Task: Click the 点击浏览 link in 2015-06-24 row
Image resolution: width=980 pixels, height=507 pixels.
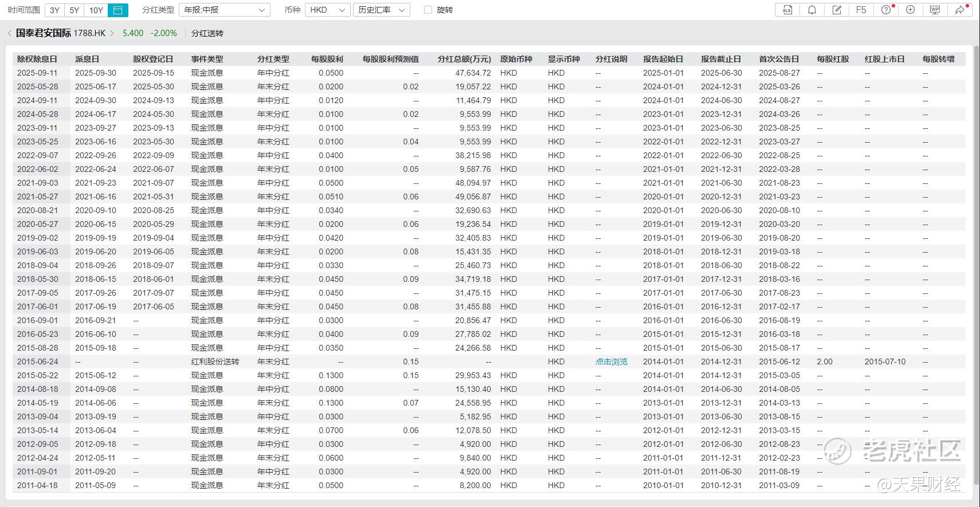Action: tap(611, 361)
